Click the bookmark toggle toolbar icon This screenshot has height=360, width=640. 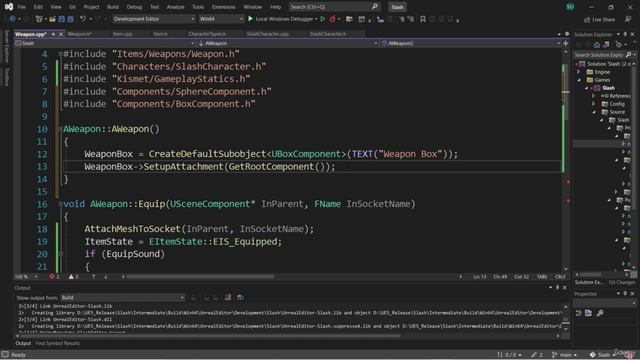pos(423,19)
